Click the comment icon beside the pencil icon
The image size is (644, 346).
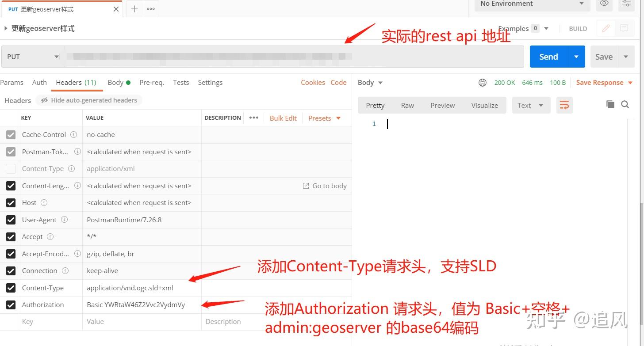point(625,28)
